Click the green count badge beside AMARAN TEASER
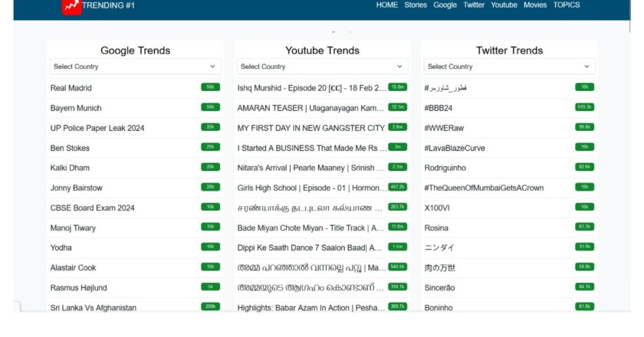The image size is (644, 337). [x=398, y=107]
